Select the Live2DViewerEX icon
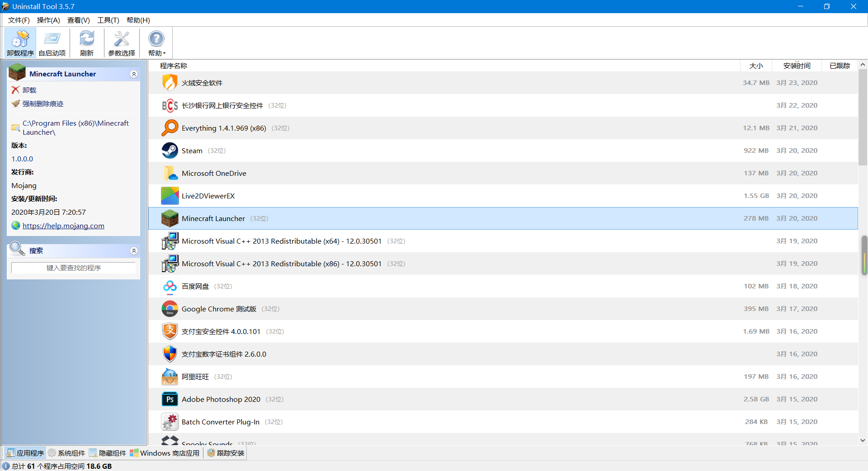This screenshot has width=868, height=471. click(x=170, y=196)
